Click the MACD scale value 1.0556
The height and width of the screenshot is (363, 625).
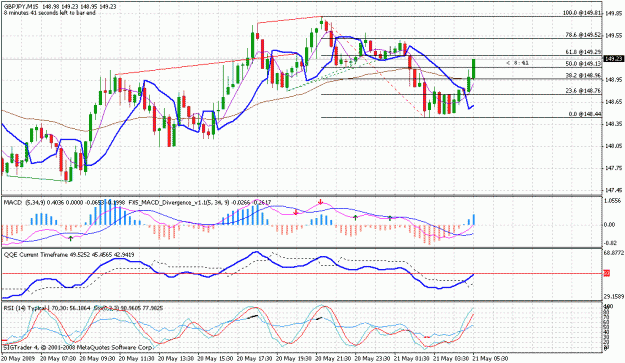tap(613, 201)
